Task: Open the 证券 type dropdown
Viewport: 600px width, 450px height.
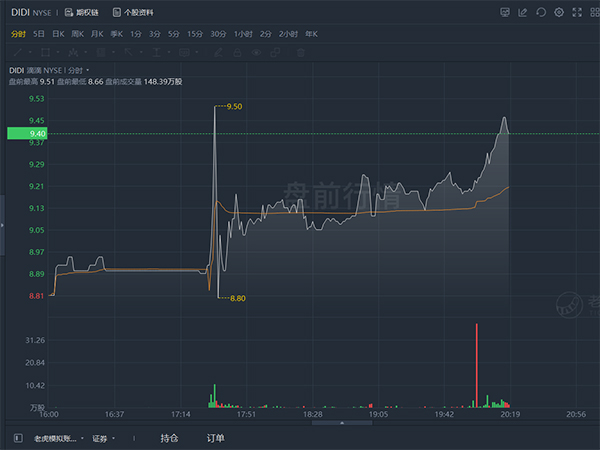Action: 103,439
